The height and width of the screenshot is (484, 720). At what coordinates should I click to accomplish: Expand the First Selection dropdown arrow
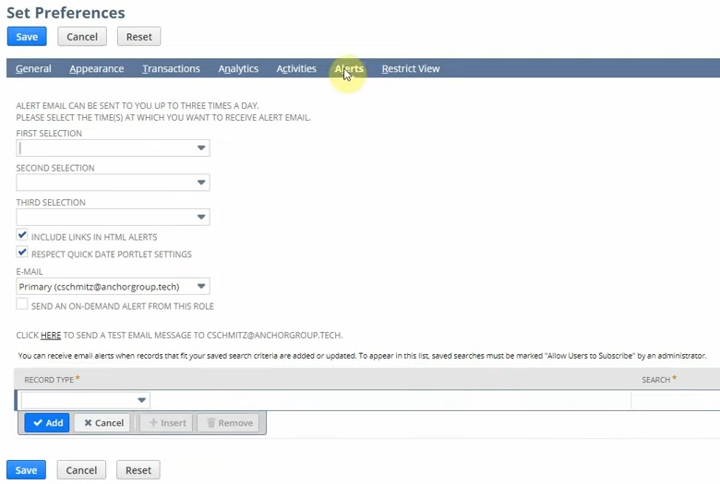pyautogui.click(x=201, y=148)
